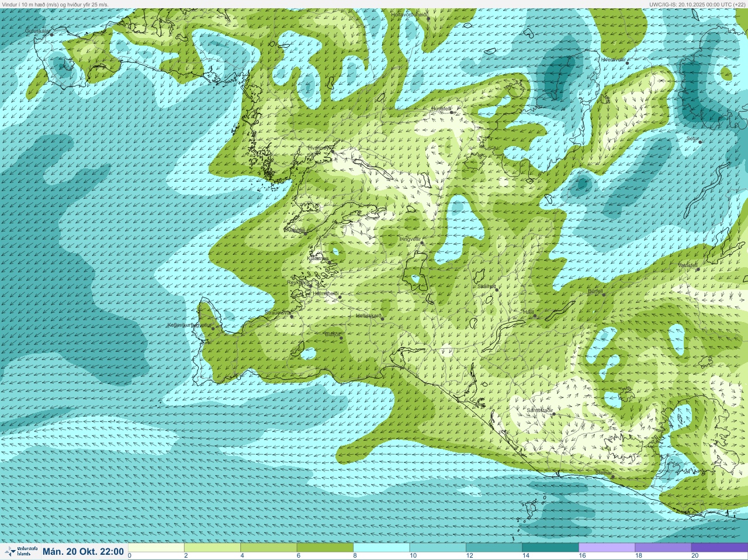Click the Vatnsfell station label
The height and width of the screenshot is (560, 748).
688,265
